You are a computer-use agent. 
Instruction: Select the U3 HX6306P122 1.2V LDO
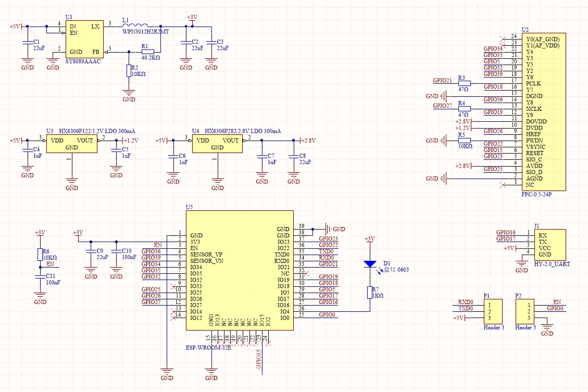[71, 144]
